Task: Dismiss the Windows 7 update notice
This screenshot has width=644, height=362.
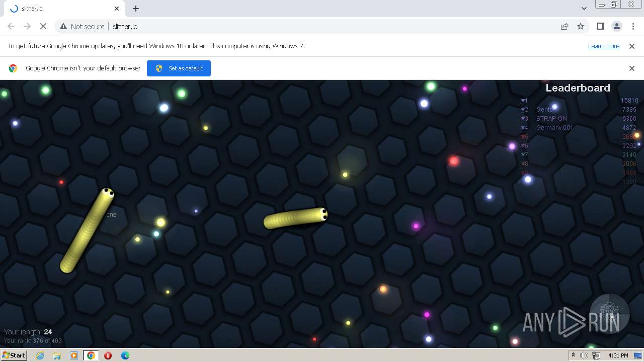Action: click(632, 46)
